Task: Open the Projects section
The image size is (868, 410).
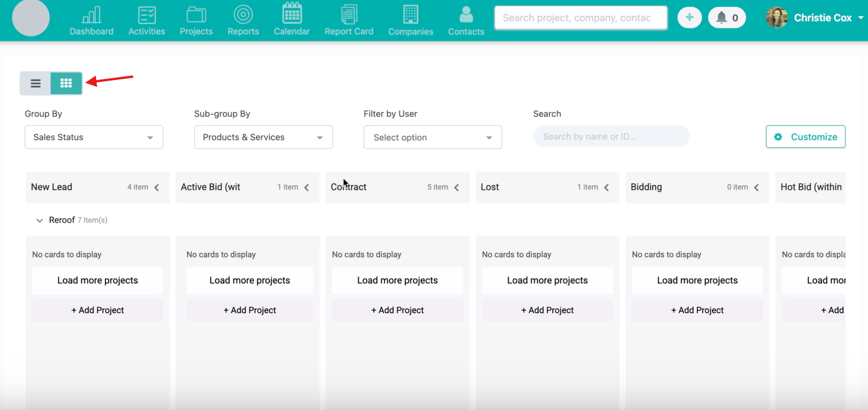Action: 196,21
